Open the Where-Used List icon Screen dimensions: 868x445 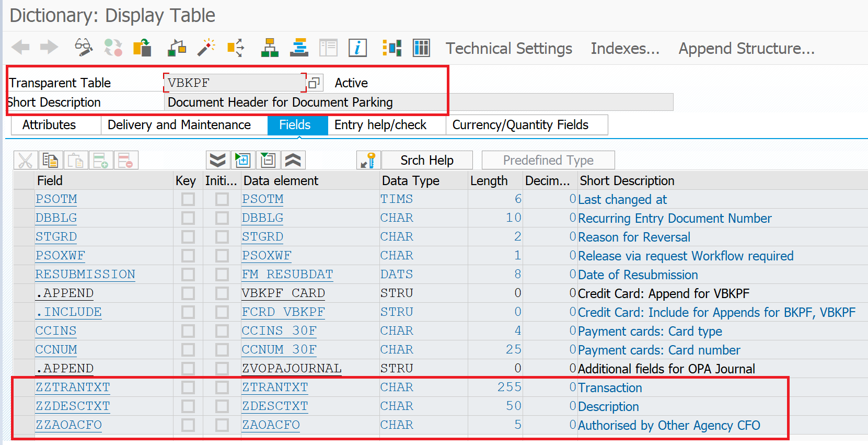coord(236,48)
